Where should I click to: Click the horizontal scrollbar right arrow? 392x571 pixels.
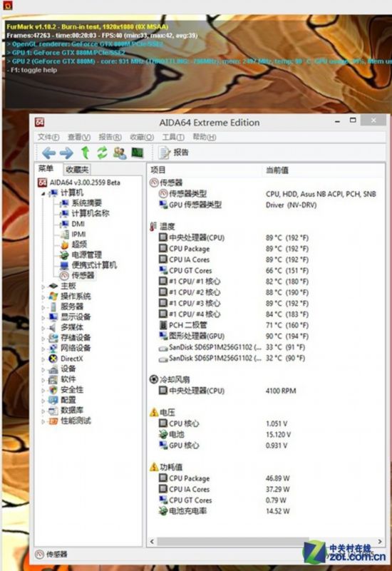[380, 542]
